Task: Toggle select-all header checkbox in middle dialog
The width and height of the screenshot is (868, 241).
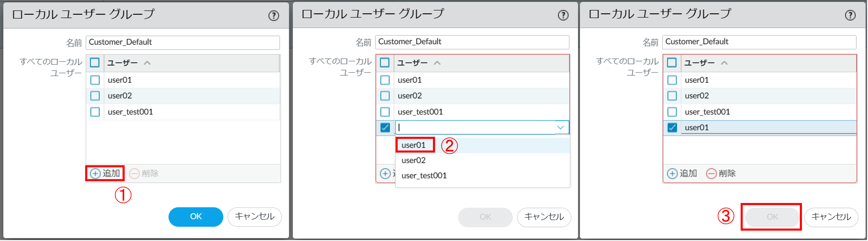Action: point(385,63)
